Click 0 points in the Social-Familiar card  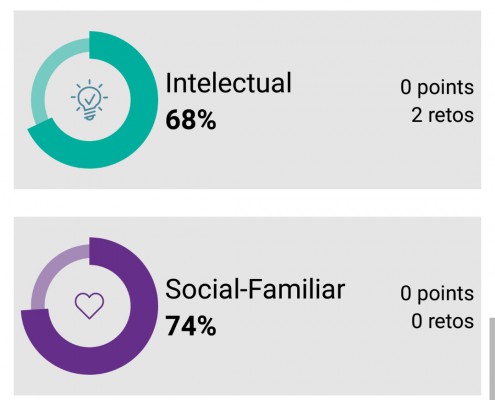point(437,294)
